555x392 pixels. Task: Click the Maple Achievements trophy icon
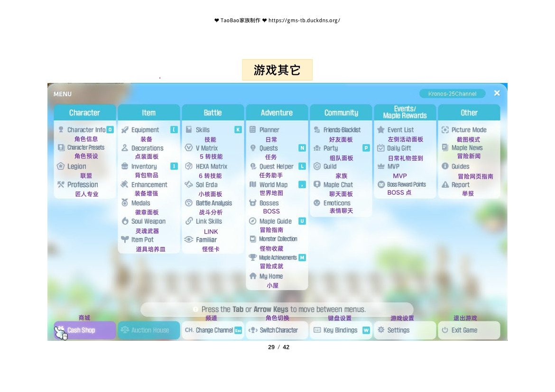[x=253, y=257]
